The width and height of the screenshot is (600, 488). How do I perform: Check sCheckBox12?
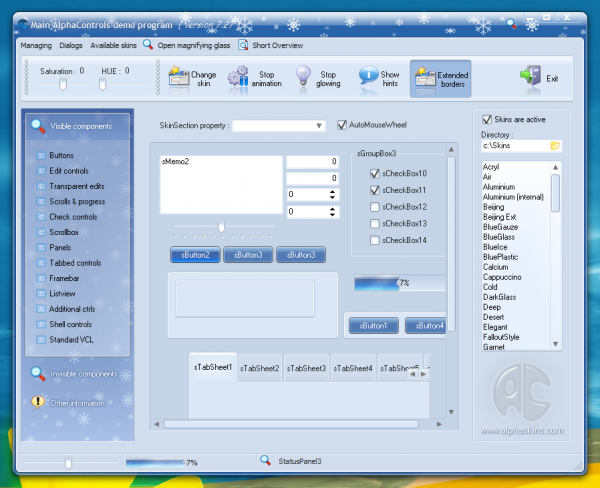[375, 207]
